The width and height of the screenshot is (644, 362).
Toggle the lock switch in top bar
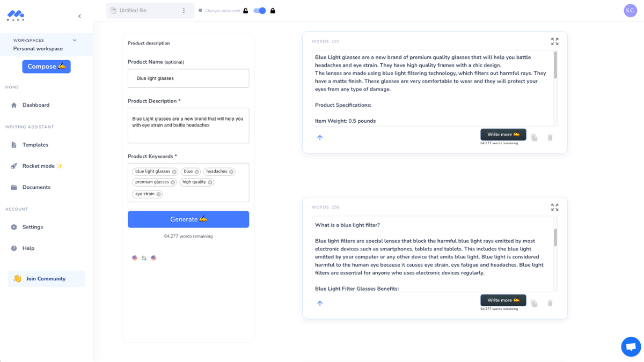pos(260,10)
